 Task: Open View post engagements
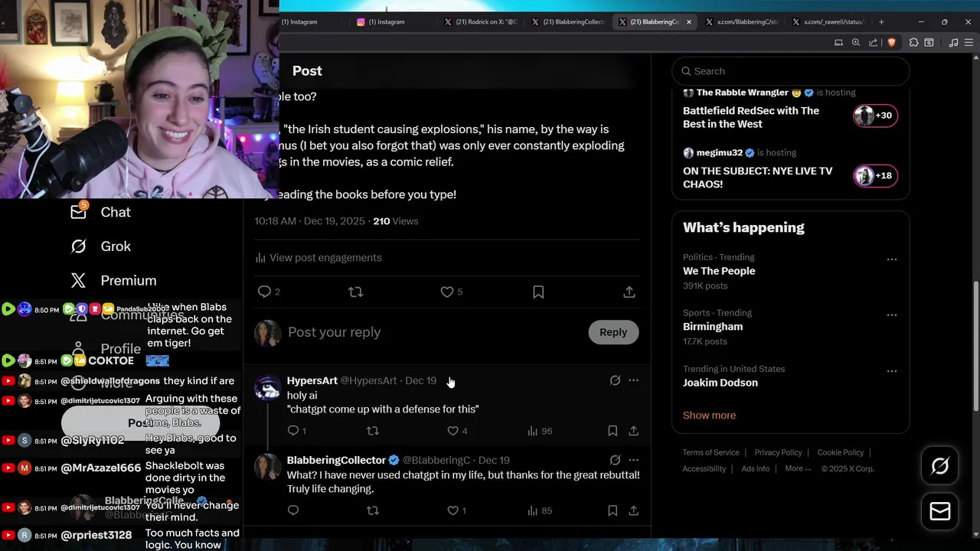coord(318,258)
